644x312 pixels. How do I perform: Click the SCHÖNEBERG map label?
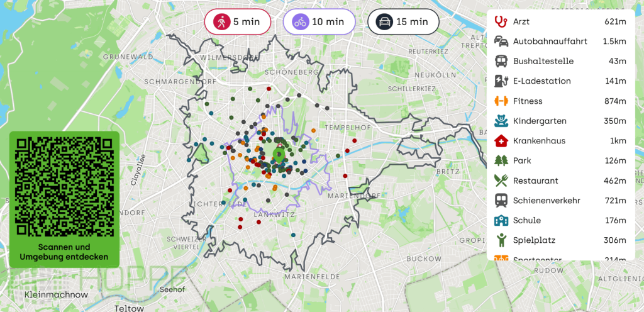coord(292,72)
